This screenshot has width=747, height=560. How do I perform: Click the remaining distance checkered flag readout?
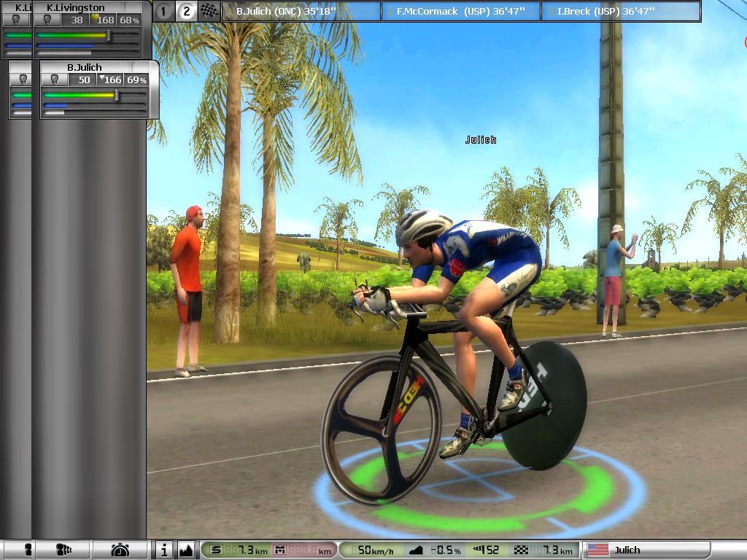(x=546, y=550)
